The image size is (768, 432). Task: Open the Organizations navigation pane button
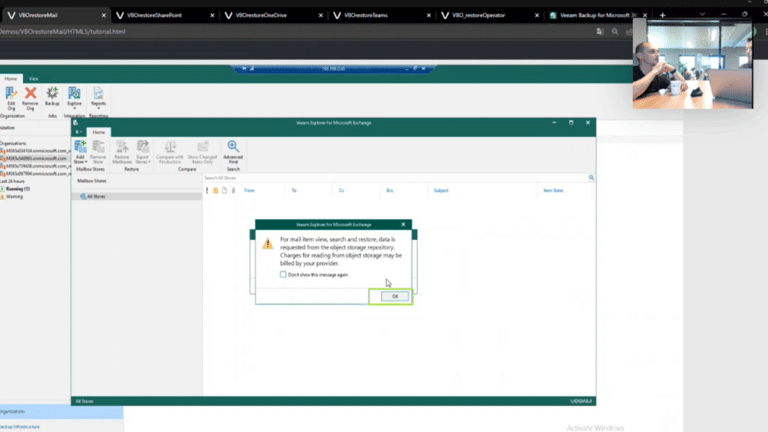(61, 411)
